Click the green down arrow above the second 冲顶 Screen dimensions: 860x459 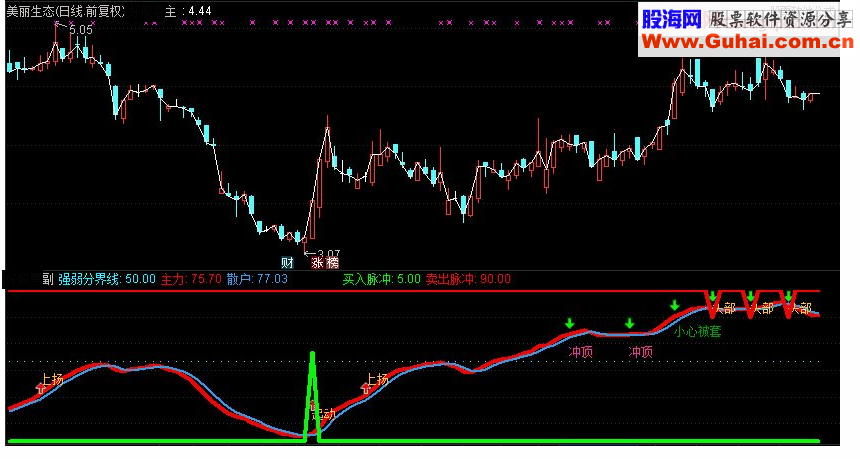(629, 324)
